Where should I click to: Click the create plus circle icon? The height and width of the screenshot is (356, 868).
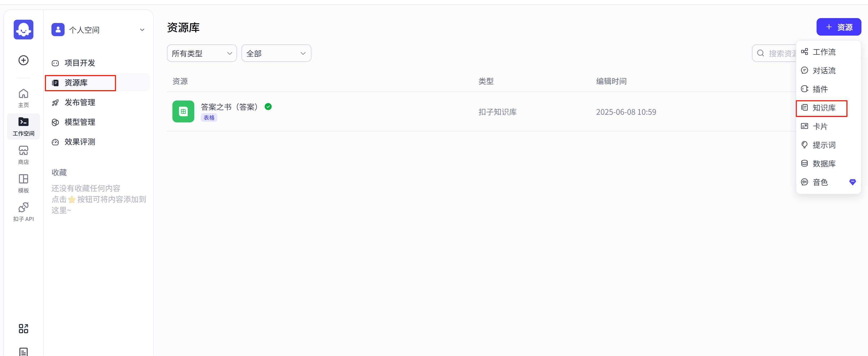pyautogui.click(x=23, y=60)
